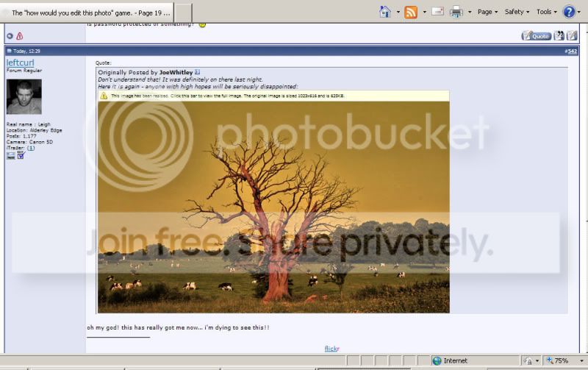588x370 pixels.
Task: Click the multi-quote icon next to Quote
Action: [x=559, y=35]
